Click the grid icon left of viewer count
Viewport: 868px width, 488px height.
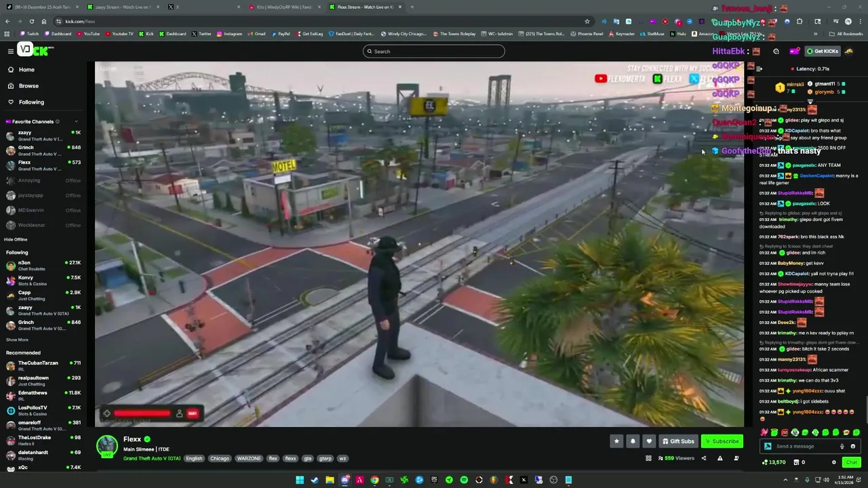(x=648, y=458)
